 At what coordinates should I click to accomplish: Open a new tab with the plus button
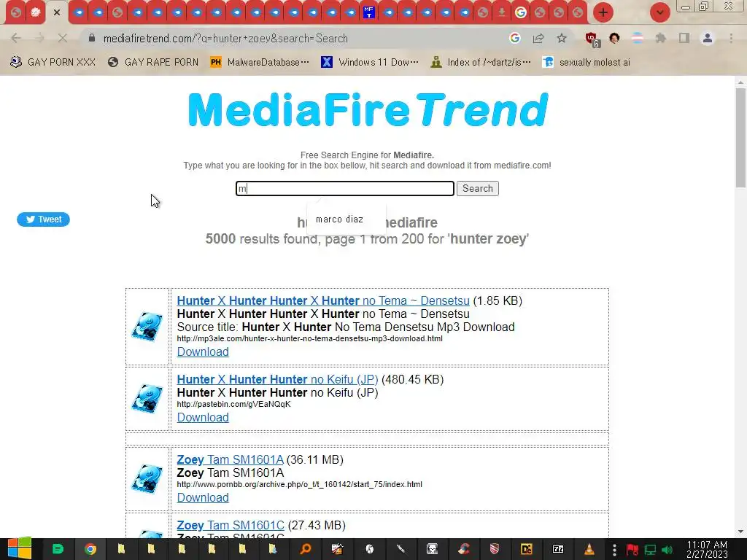[x=603, y=12]
